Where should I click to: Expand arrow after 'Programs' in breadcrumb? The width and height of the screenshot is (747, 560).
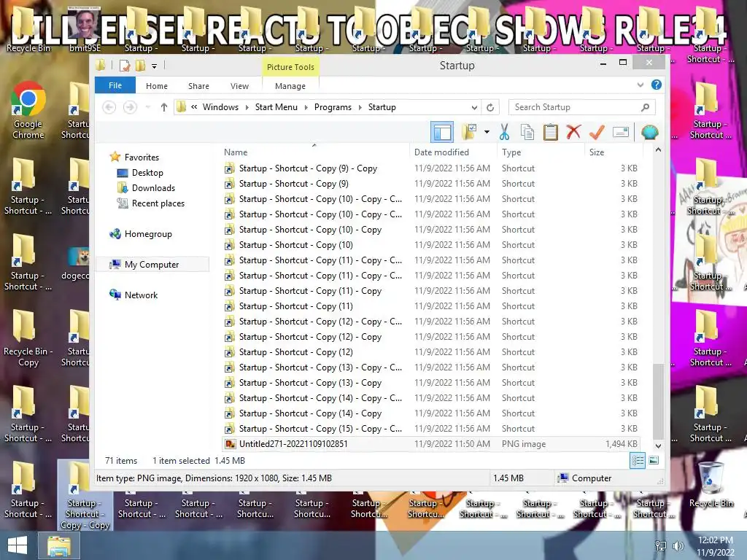(x=360, y=108)
